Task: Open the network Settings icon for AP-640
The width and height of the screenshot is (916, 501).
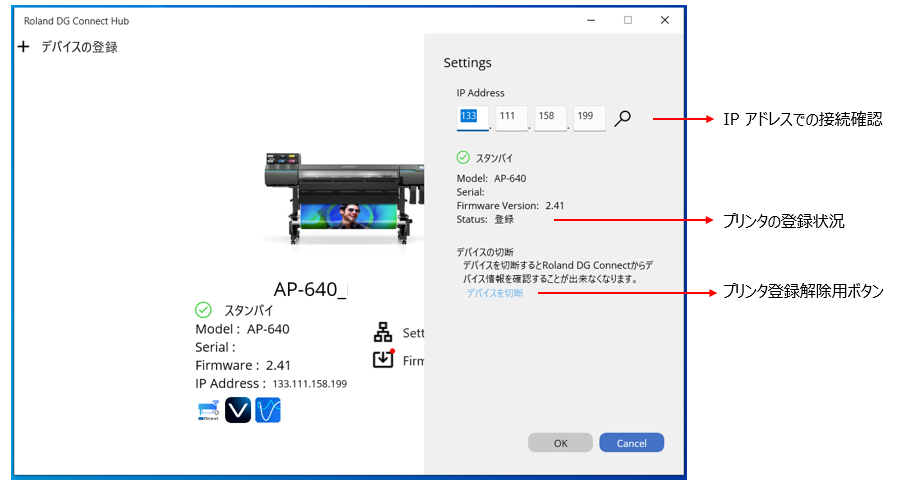Action: [383, 332]
